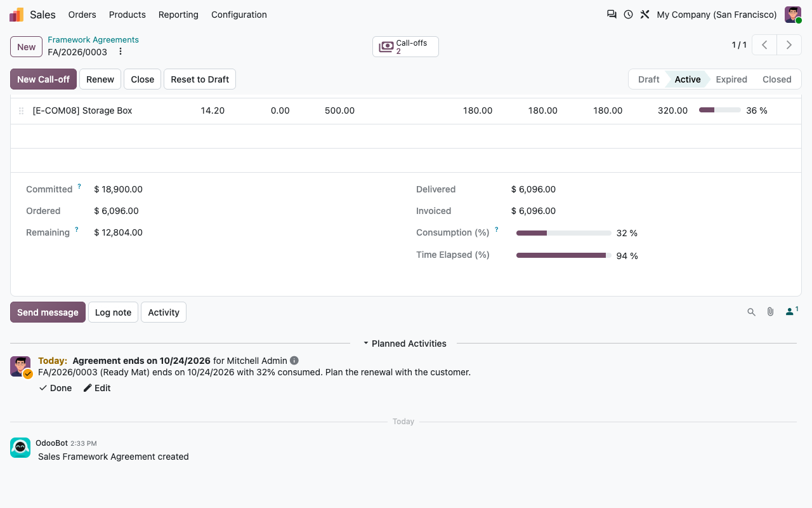
Task: Mark the planned activity as Done
Action: pos(55,388)
